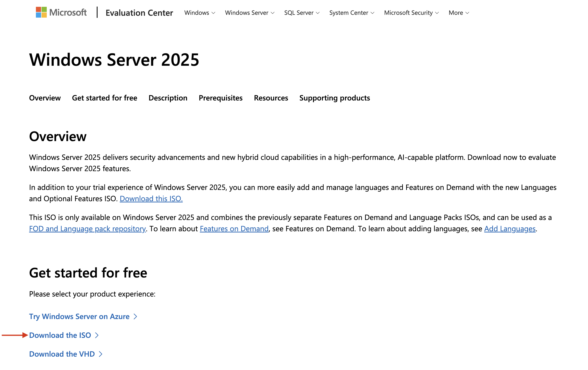Expand the Windows dropdown menu
This screenshot has width=588, height=370.
(199, 13)
